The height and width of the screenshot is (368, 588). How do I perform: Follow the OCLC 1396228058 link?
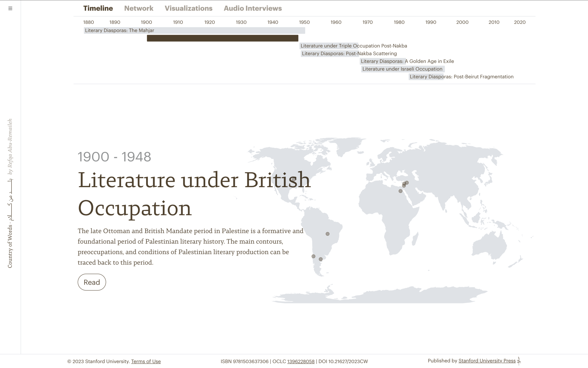[301, 361]
